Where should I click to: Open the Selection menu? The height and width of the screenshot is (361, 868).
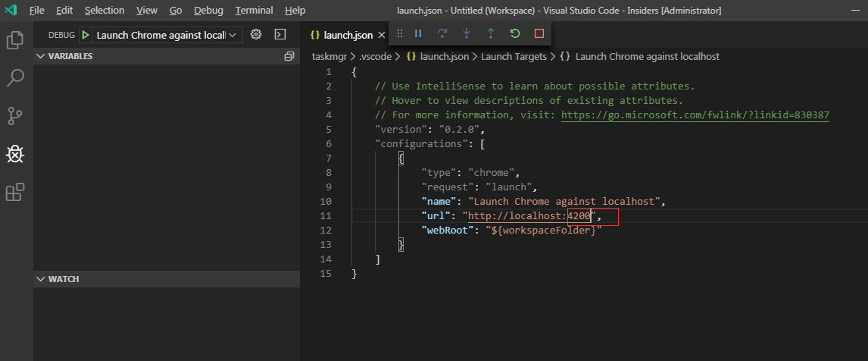click(x=105, y=10)
